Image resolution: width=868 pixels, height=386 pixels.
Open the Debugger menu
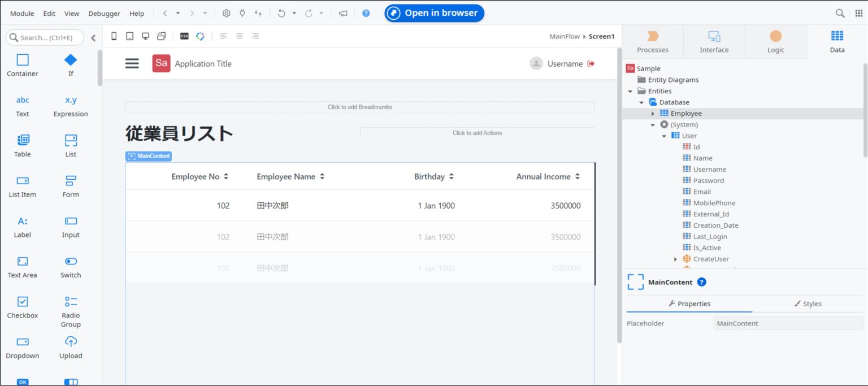(x=104, y=13)
